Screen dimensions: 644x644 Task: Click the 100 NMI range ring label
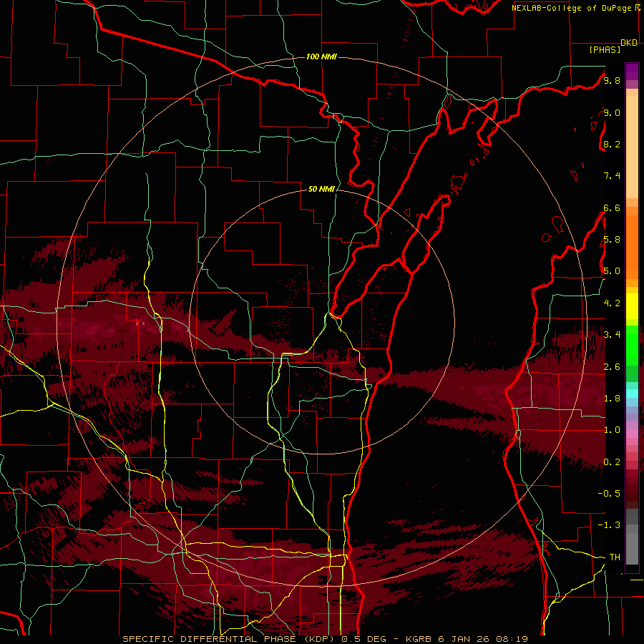pyautogui.click(x=321, y=57)
